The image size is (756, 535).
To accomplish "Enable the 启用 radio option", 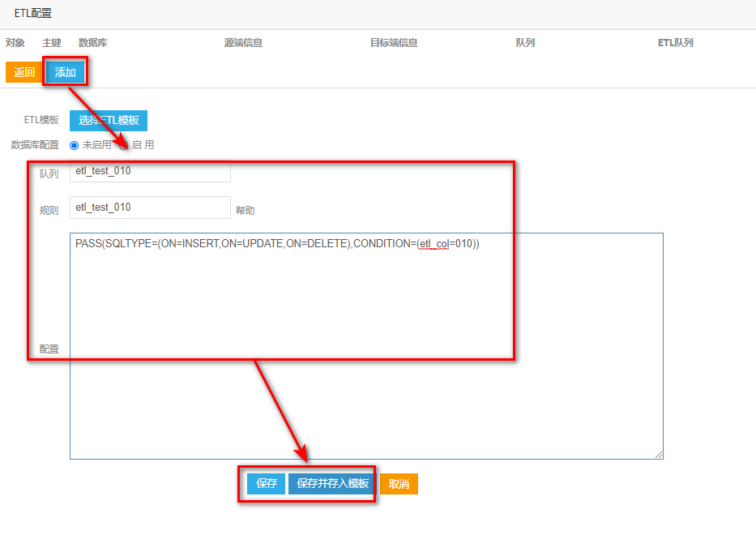I will click(x=125, y=145).
